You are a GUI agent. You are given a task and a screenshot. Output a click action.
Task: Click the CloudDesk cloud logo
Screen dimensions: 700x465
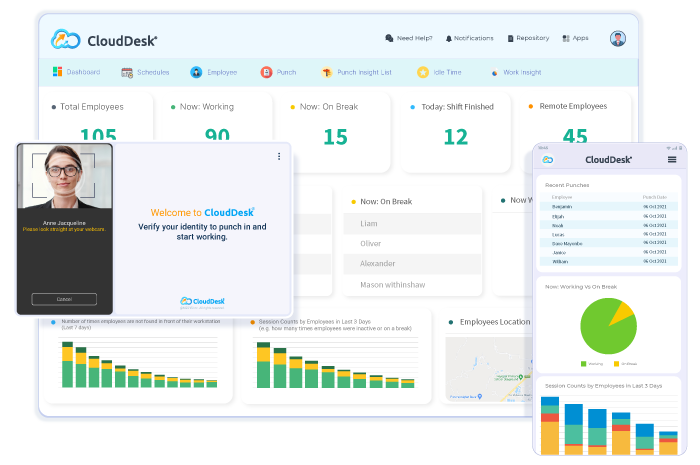tap(66, 40)
